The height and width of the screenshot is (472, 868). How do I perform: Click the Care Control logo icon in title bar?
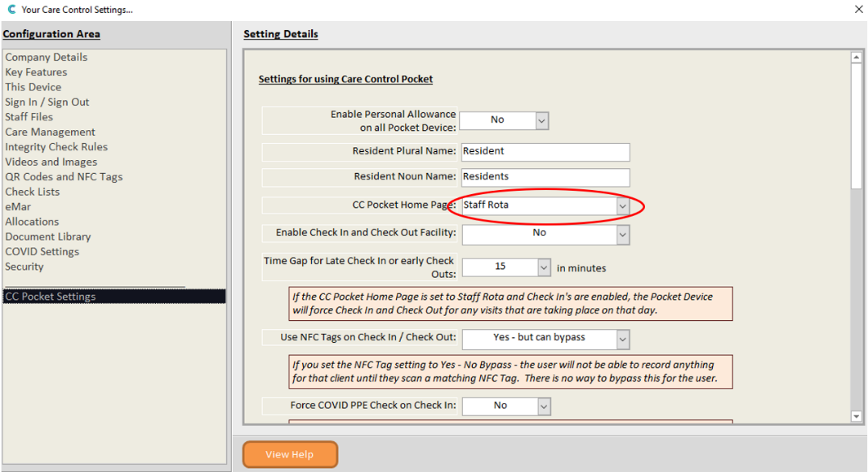click(11, 10)
